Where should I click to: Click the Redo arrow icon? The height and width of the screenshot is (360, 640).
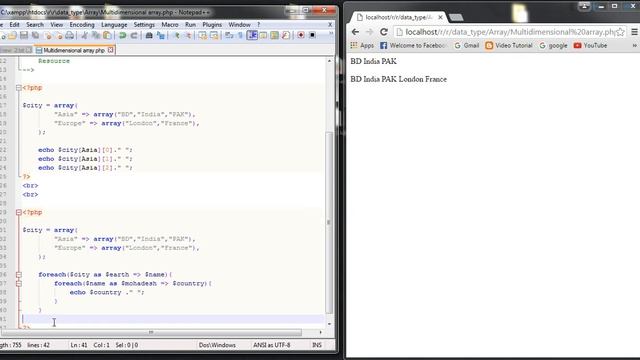pos(133,36)
